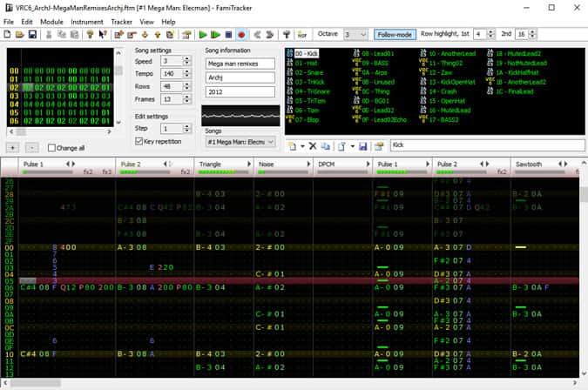Viewport: 588px width, 390px height.
Task: Clone the selected instrument
Action: [326, 146]
